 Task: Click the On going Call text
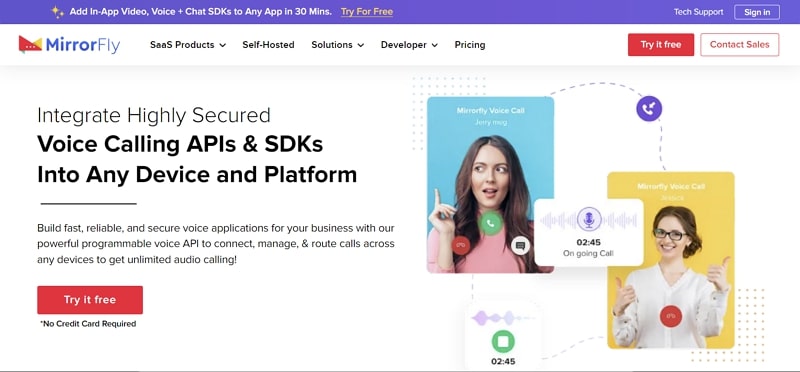(x=588, y=254)
